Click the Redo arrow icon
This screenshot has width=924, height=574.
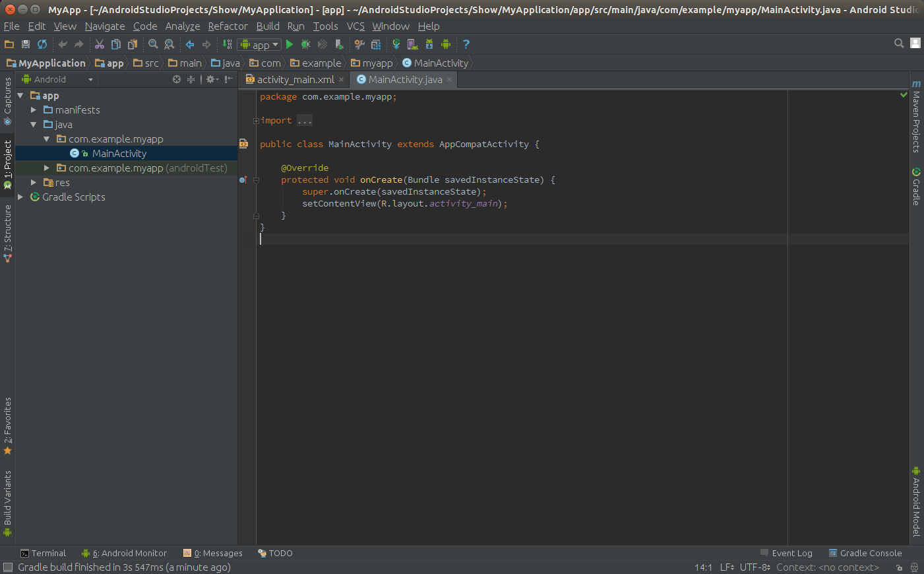[x=79, y=44]
